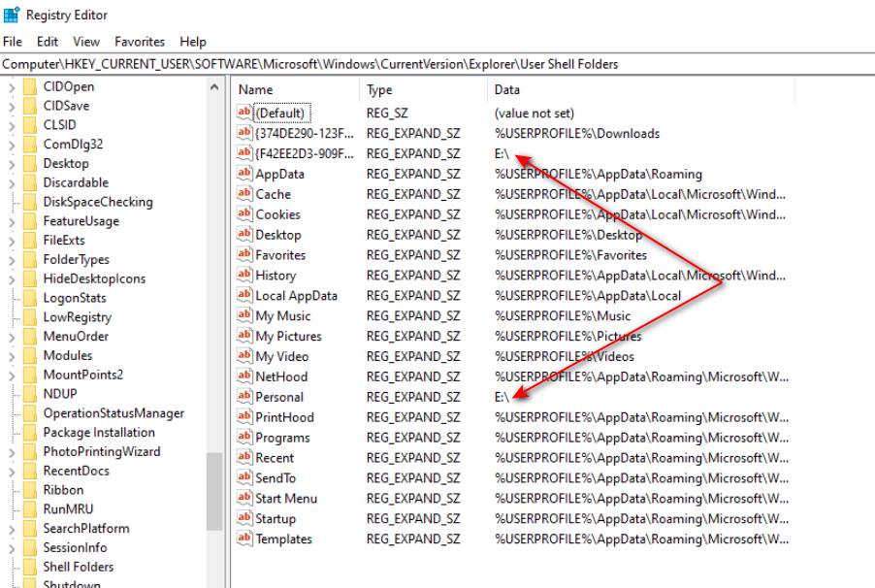Click the %USERPROFILE%\Favorites data cell
The height and width of the screenshot is (588, 875).
[570, 255]
